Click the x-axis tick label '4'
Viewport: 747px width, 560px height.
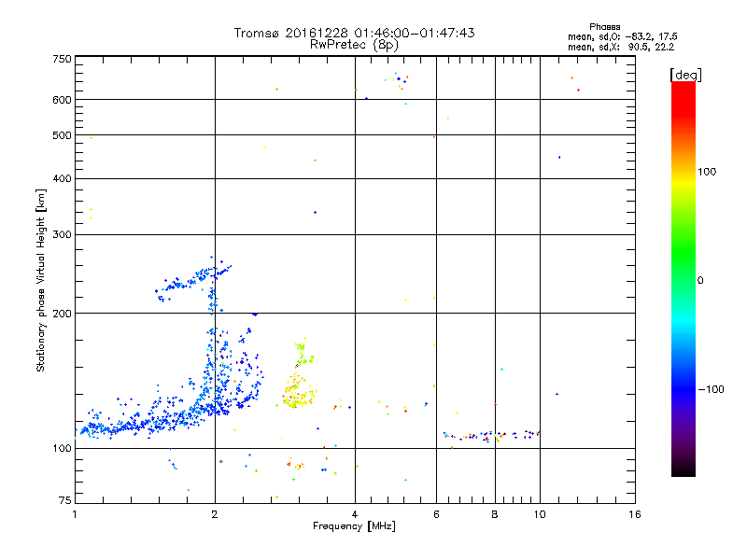coord(355,514)
